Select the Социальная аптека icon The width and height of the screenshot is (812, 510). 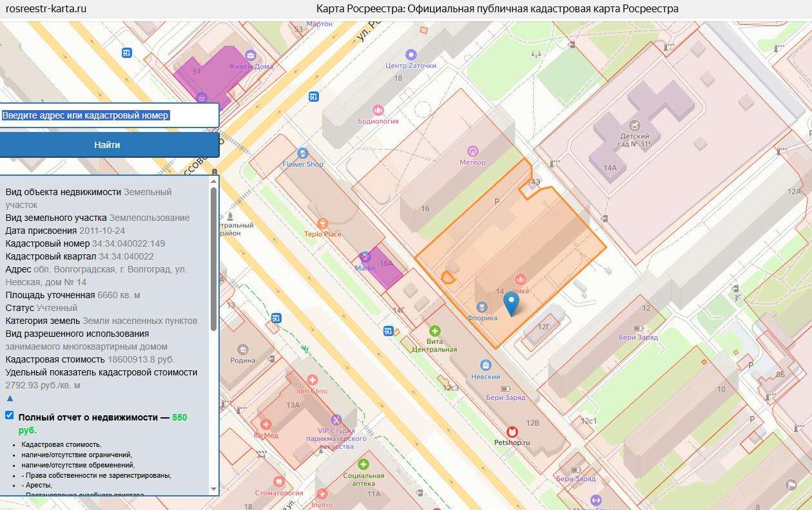[363, 464]
